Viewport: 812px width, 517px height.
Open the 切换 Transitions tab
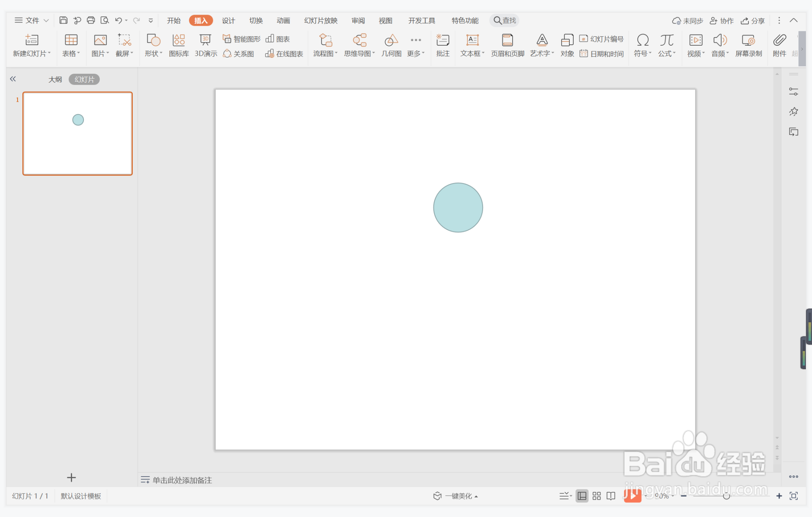tap(256, 20)
